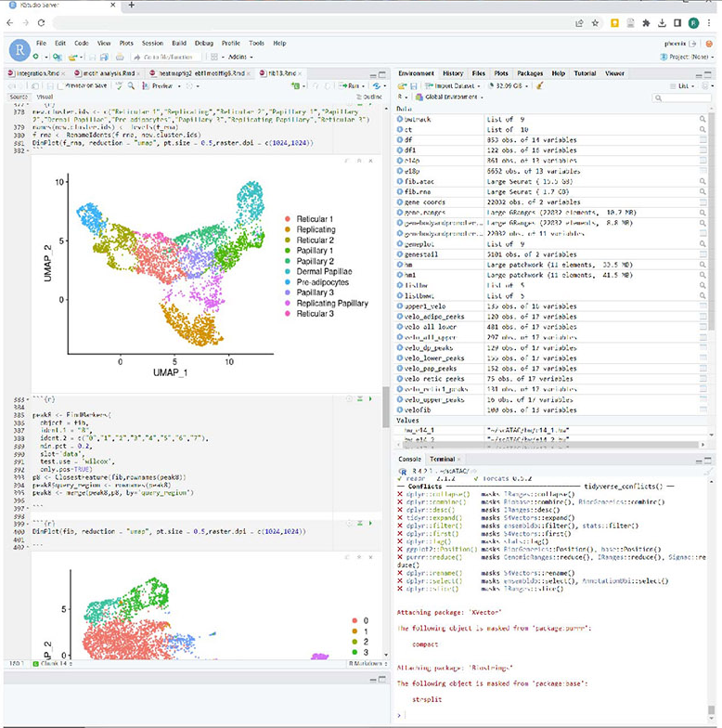Switch editor to Source mode

pyautogui.click(x=19, y=97)
